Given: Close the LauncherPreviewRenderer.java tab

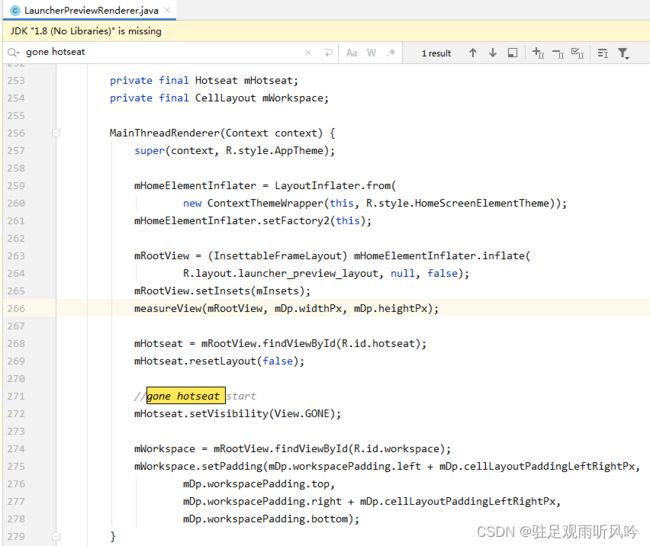Looking at the screenshot, I should 167,10.
